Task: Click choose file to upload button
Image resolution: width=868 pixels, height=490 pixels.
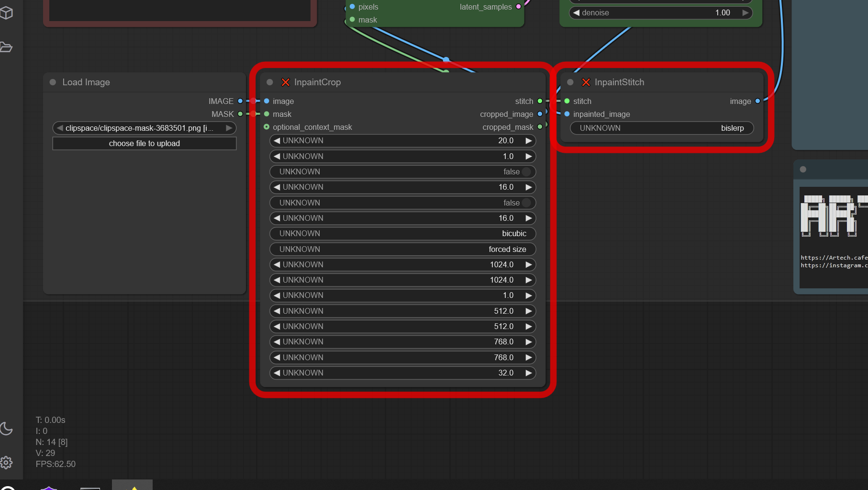Action: 144,144
